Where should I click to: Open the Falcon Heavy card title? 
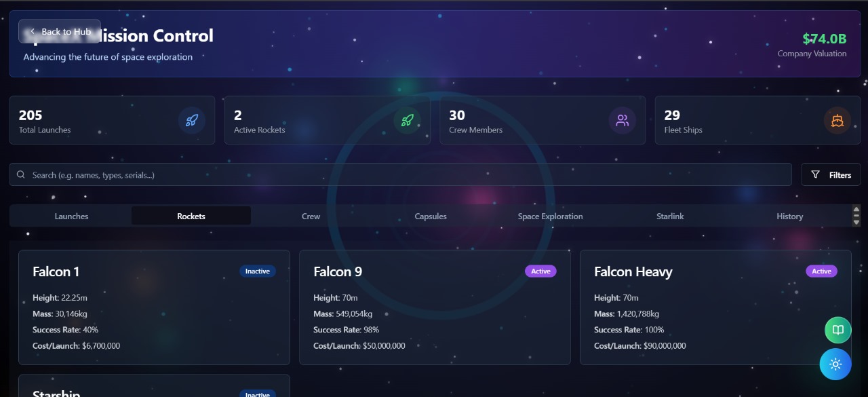(633, 271)
